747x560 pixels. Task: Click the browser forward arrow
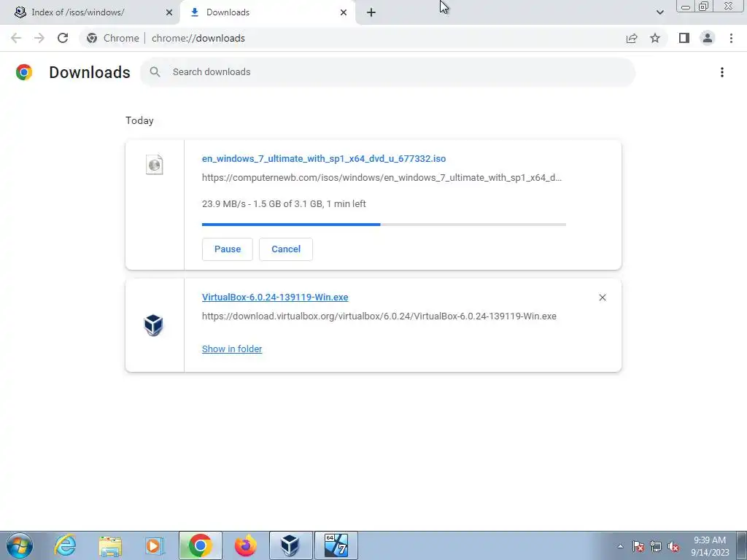39,38
